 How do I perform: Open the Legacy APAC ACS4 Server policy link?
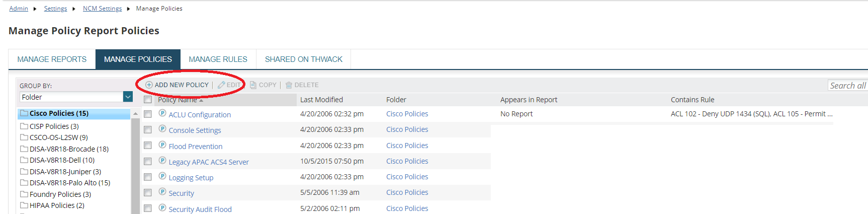pos(209,162)
